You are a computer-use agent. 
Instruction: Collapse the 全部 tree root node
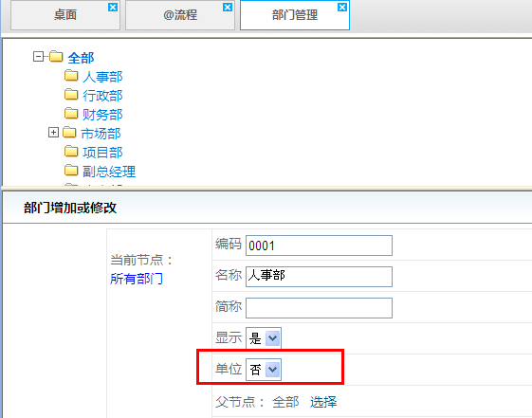[38, 57]
